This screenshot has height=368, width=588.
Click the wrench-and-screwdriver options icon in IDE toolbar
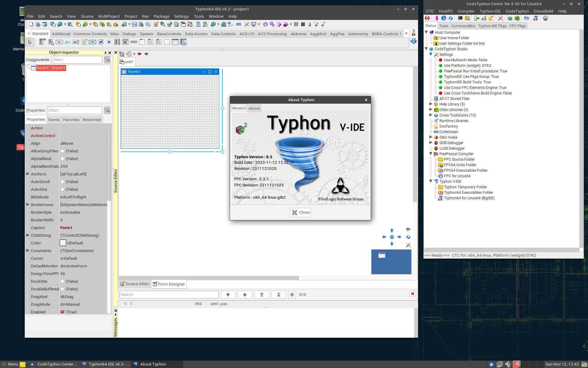tap(247, 24)
